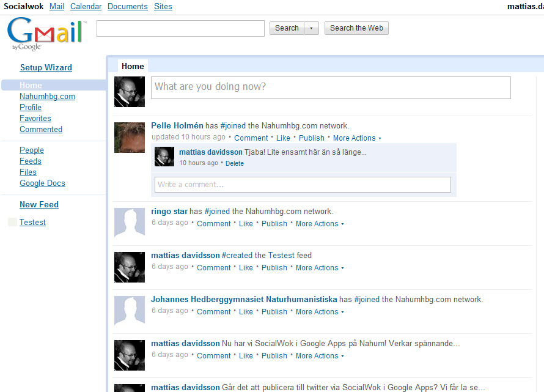Delete mattias davidsson's comment

click(235, 163)
